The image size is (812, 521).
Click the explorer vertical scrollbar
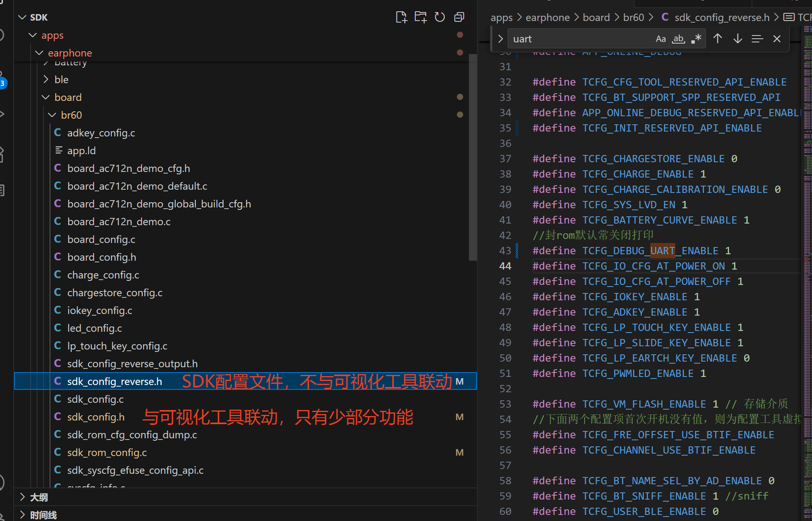coord(473,157)
